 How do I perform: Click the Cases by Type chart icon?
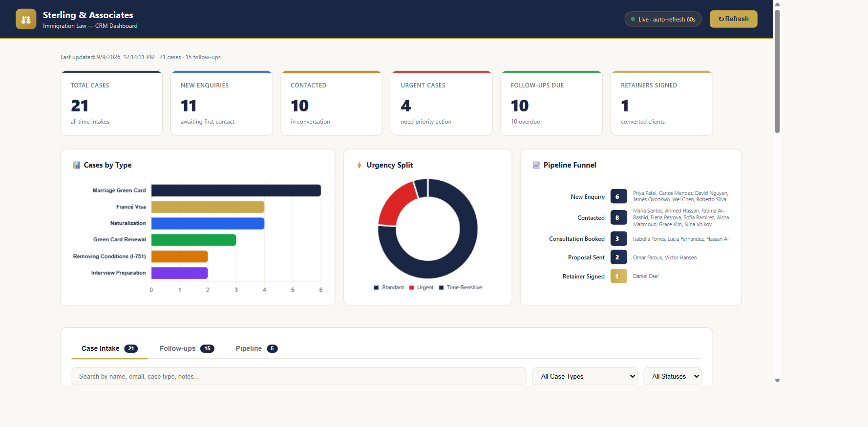pyautogui.click(x=77, y=165)
